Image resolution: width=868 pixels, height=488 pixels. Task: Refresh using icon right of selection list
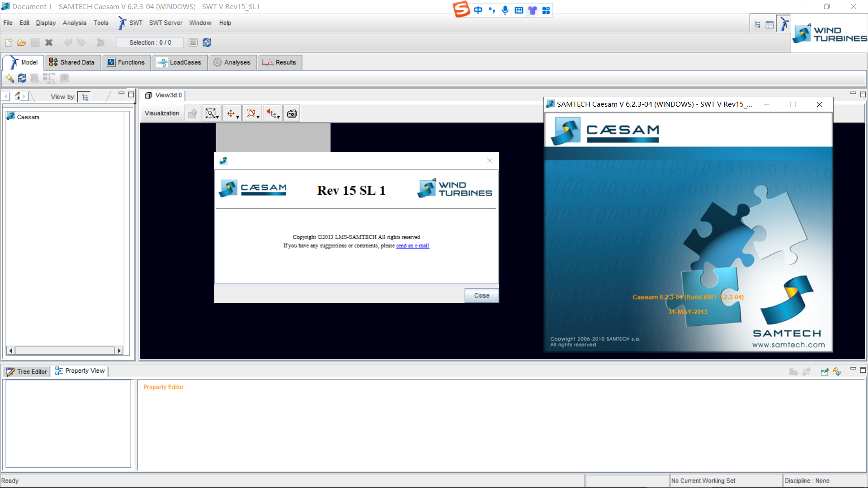(x=207, y=42)
